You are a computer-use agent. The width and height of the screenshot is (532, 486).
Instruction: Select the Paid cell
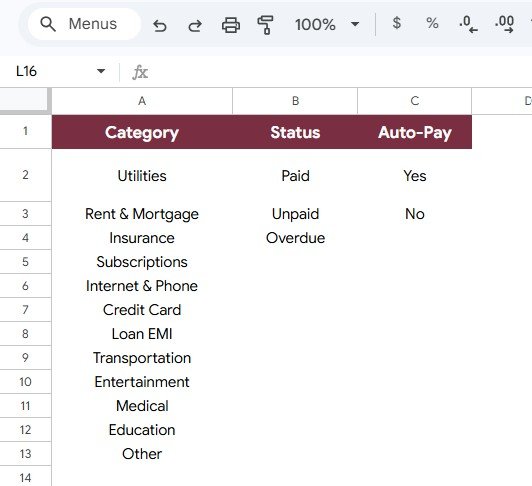295,175
